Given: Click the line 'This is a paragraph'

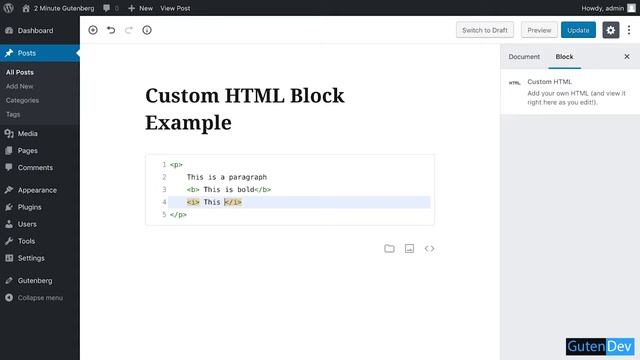Looking at the screenshot, I should click(x=227, y=177).
